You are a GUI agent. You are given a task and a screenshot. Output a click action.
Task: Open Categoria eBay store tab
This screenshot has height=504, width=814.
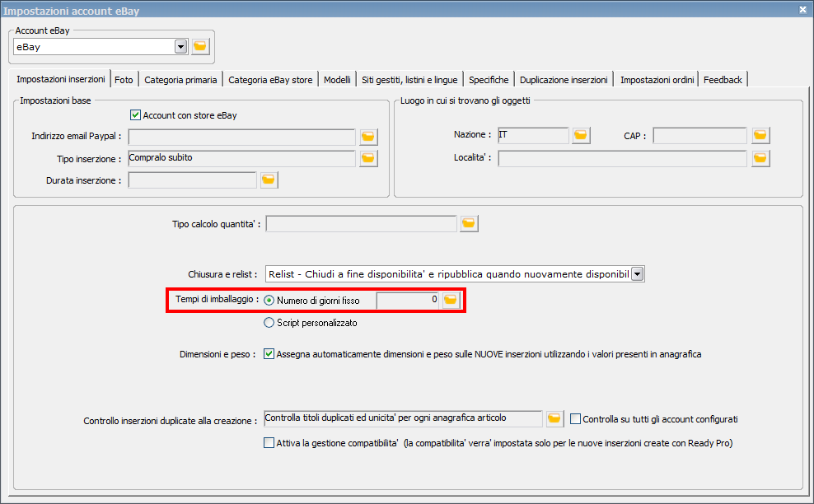coord(270,79)
